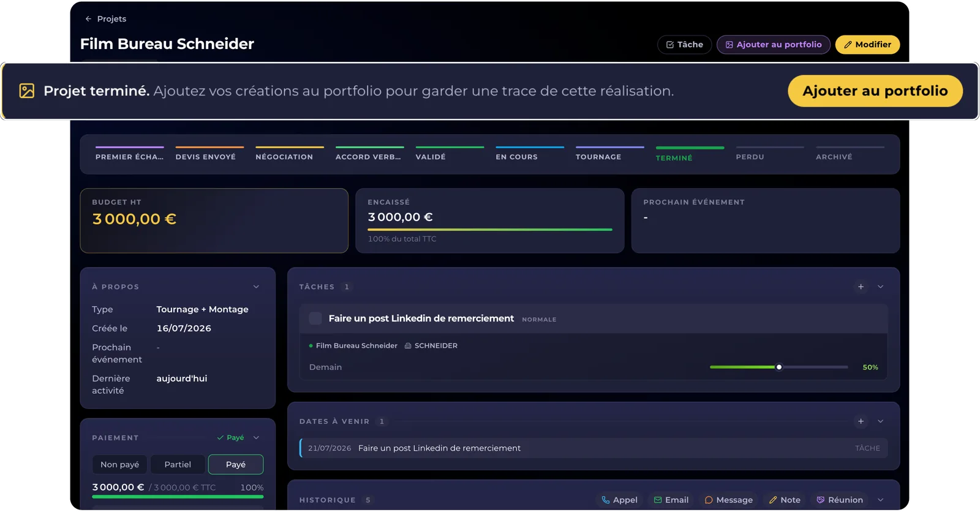
Task: Click the creation date 16/07/2026
Action: pyautogui.click(x=184, y=329)
